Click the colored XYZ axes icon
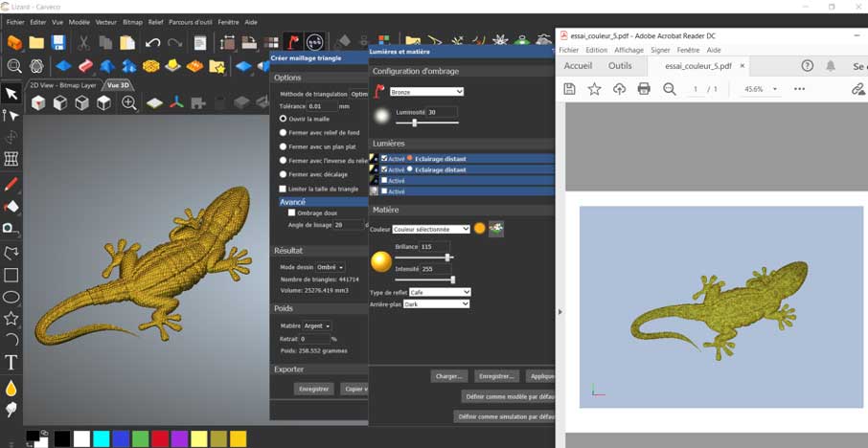Image resolution: width=868 pixels, height=448 pixels. click(176, 102)
